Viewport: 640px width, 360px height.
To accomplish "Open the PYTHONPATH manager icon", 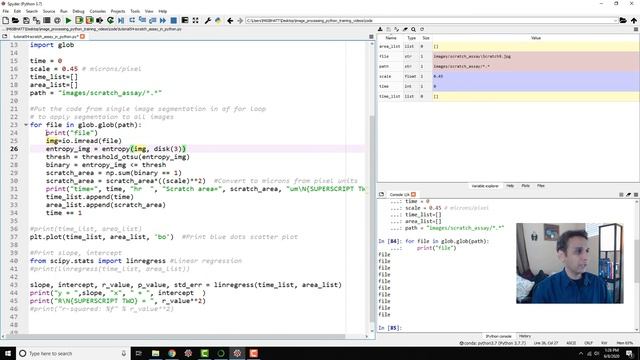I will tap(218, 20).
